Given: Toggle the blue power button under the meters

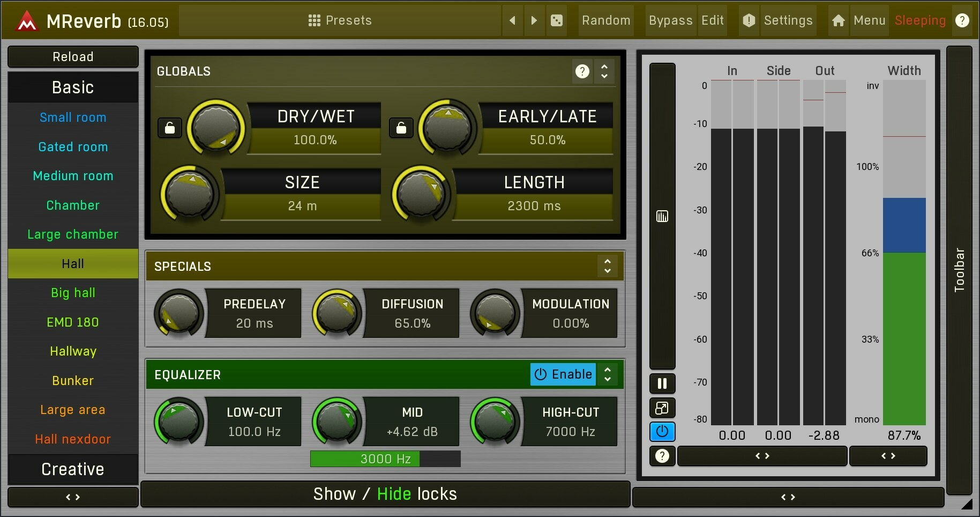Looking at the screenshot, I should pyautogui.click(x=662, y=432).
